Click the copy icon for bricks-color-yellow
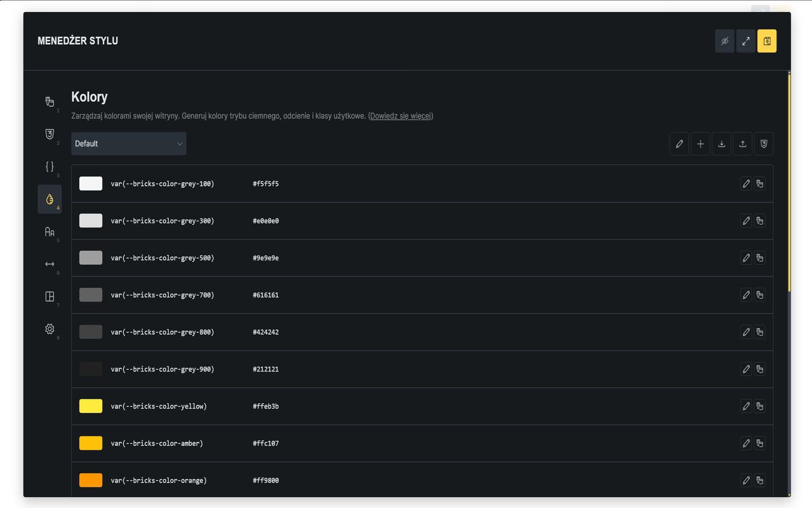Image resolution: width=812 pixels, height=508 pixels. 760,406
